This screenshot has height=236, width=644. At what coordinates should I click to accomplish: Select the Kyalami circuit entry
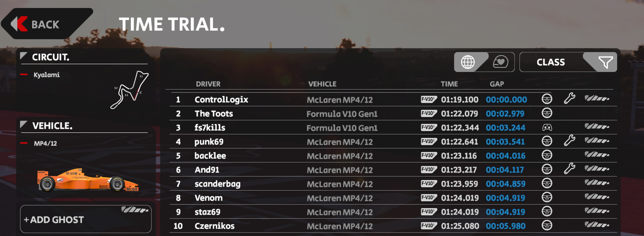click(x=47, y=75)
